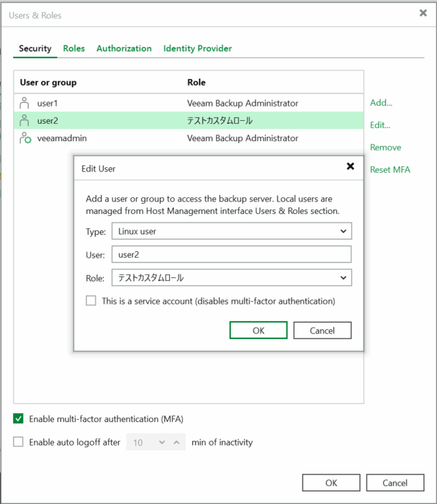This screenshot has height=504, width=437.
Task: Click the veeamadmin user icon with gear
Action: pos(25,138)
